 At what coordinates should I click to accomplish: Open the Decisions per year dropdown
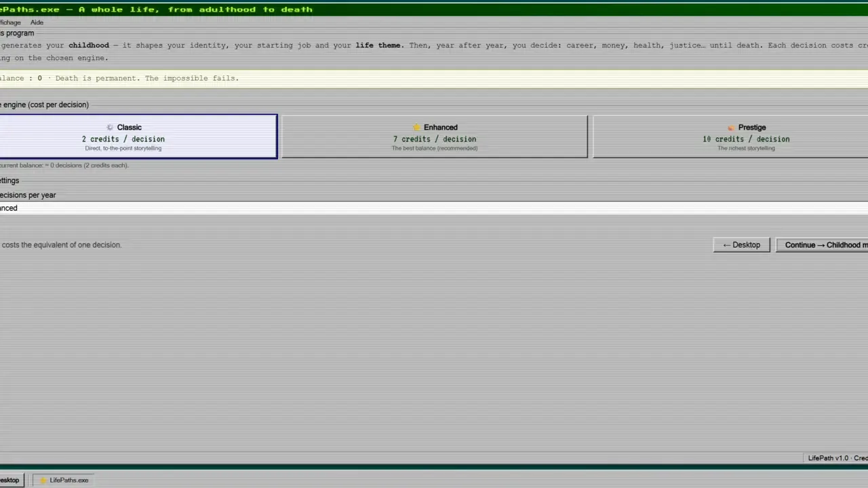pyautogui.click(x=434, y=208)
